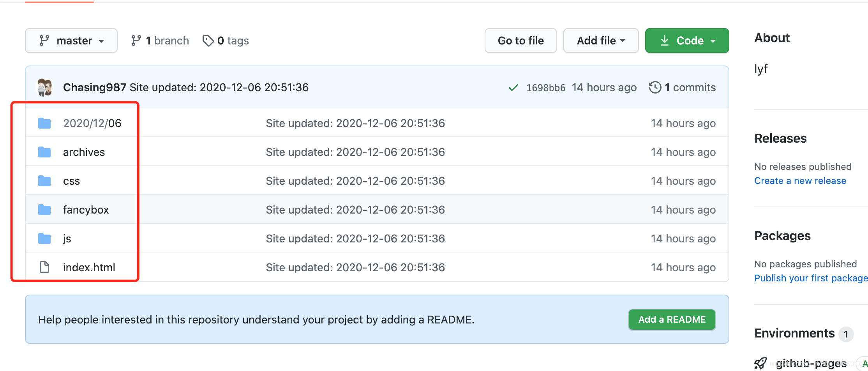Click the tag icon beside 0 tags
The width and height of the screenshot is (868, 371).
pos(208,41)
